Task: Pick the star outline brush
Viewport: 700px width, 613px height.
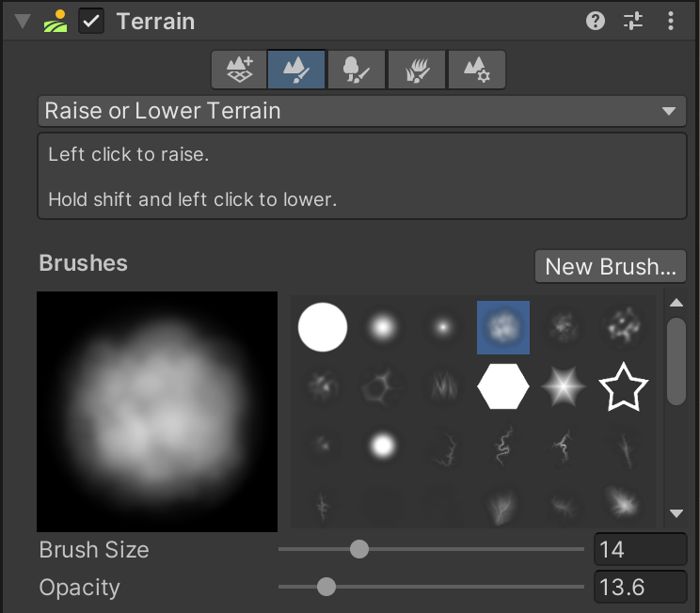Action: coord(624,385)
